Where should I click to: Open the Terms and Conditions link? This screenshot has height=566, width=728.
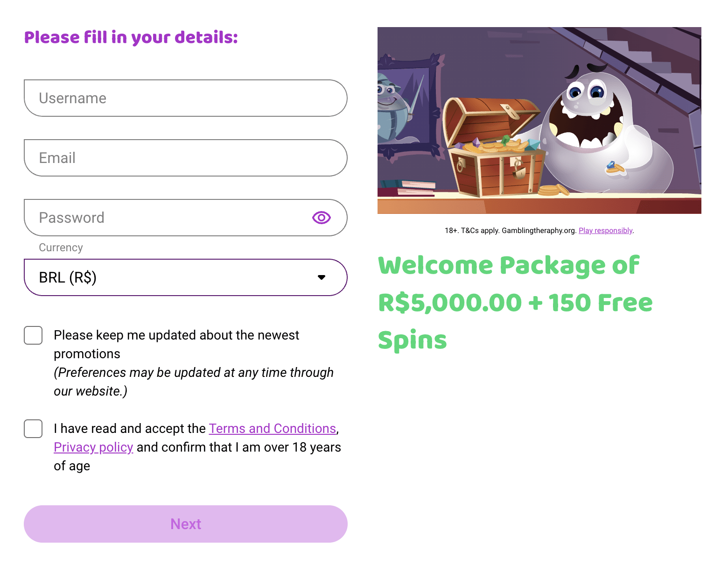pos(272,429)
